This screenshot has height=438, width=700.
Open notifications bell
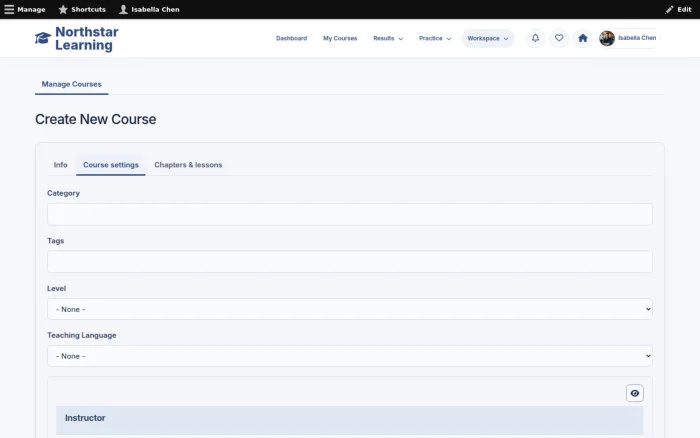[x=535, y=38]
